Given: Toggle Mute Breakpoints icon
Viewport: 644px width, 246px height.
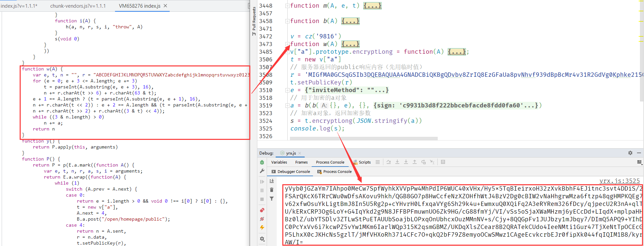Looking at the screenshot, I should pos(262,219).
